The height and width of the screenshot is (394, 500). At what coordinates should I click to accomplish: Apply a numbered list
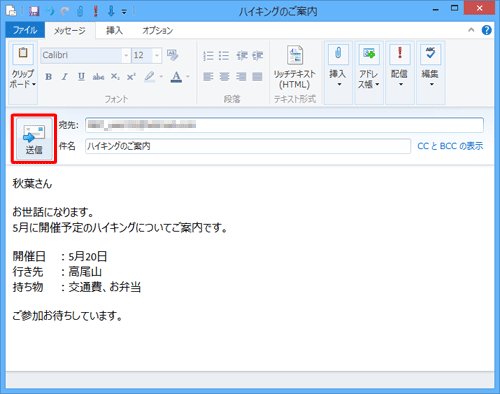tap(208, 55)
